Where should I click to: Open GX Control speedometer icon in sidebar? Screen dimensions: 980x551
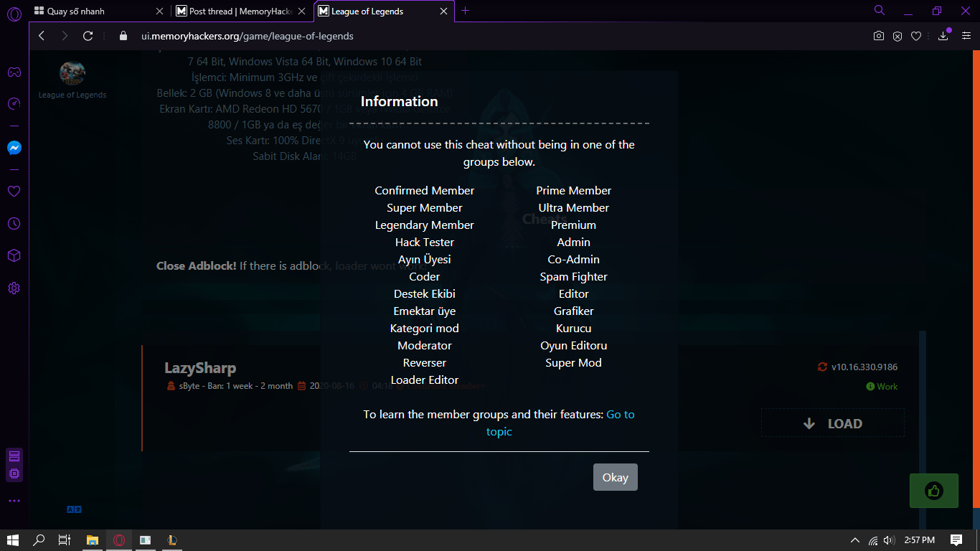[14, 104]
